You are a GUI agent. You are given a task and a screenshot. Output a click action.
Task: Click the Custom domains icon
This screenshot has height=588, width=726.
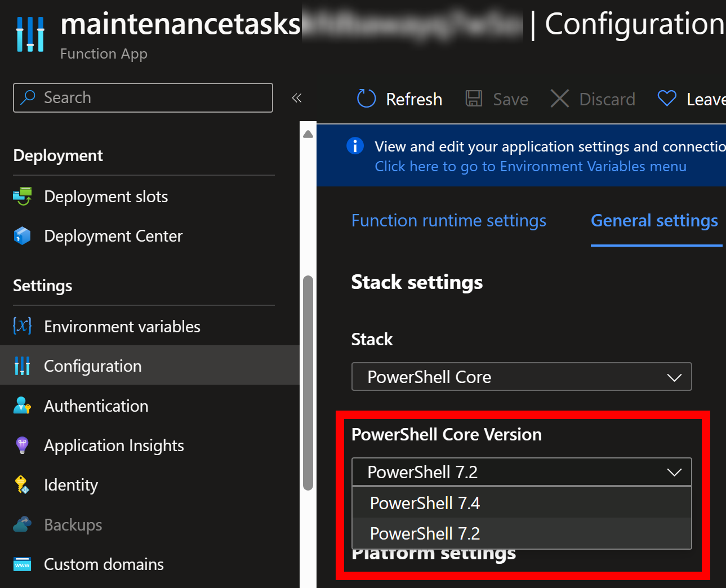point(23,564)
